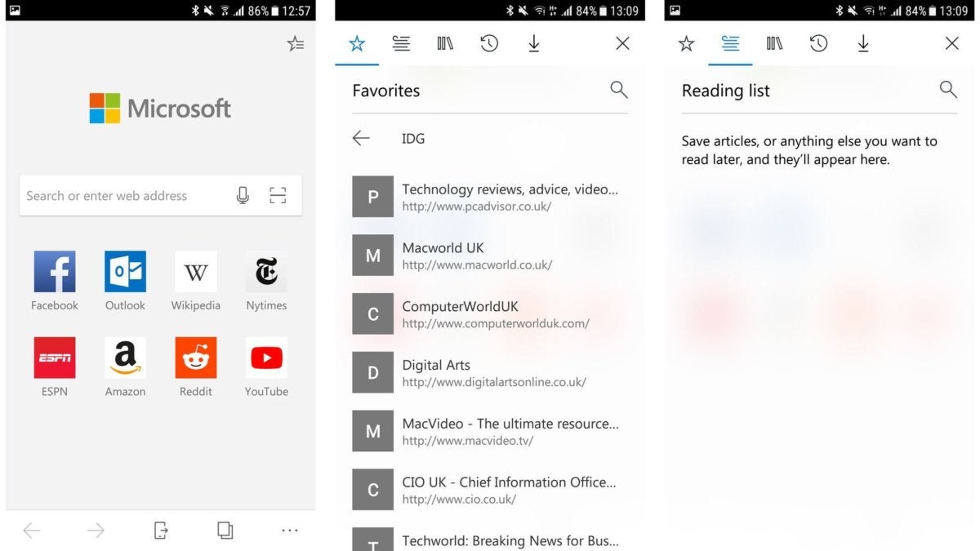Select the Favorites star tab in the Reading list panel
980x551 pixels.
coord(686,43)
